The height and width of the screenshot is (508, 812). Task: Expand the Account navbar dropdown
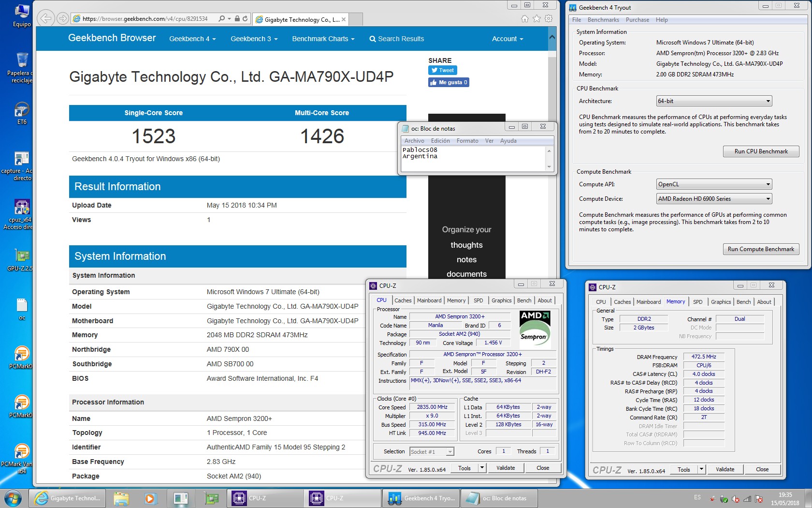tap(507, 39)
